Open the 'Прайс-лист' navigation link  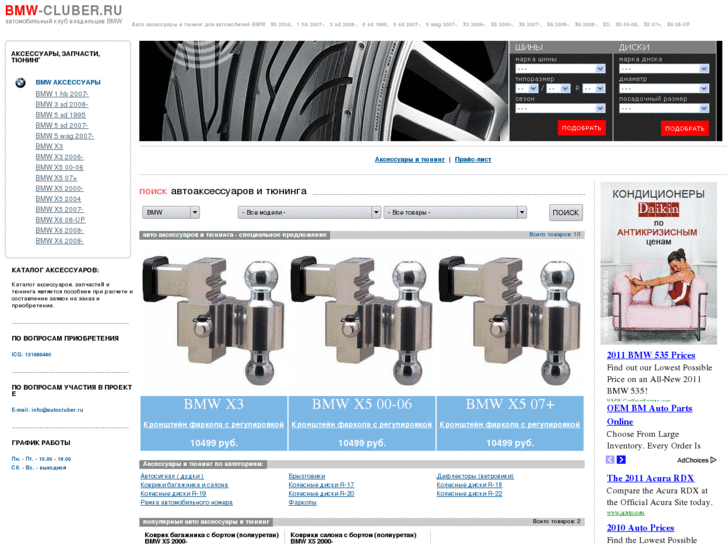[473, 160]
